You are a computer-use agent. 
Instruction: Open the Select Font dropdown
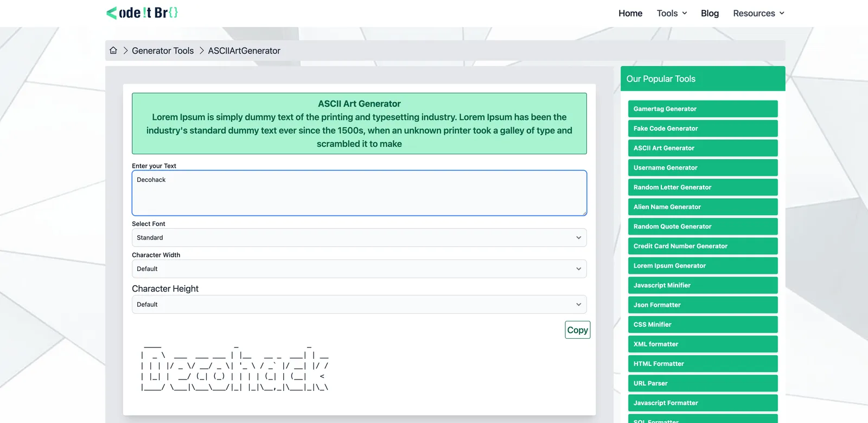(359, 238)
